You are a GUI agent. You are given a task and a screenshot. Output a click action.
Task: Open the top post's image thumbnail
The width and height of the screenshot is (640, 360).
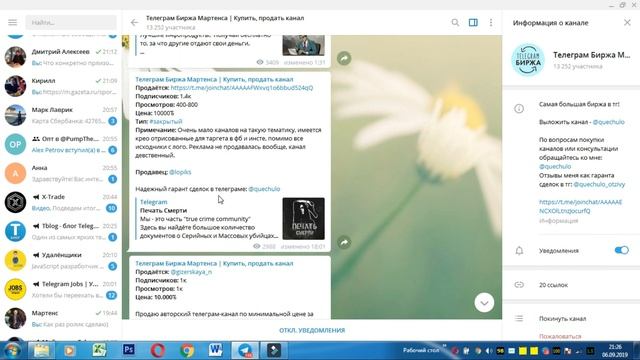click(x=304, y=45)
